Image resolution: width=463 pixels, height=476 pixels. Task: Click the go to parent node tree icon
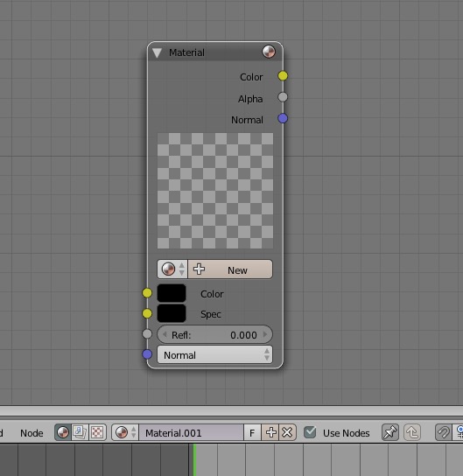[x=412, y=432]
